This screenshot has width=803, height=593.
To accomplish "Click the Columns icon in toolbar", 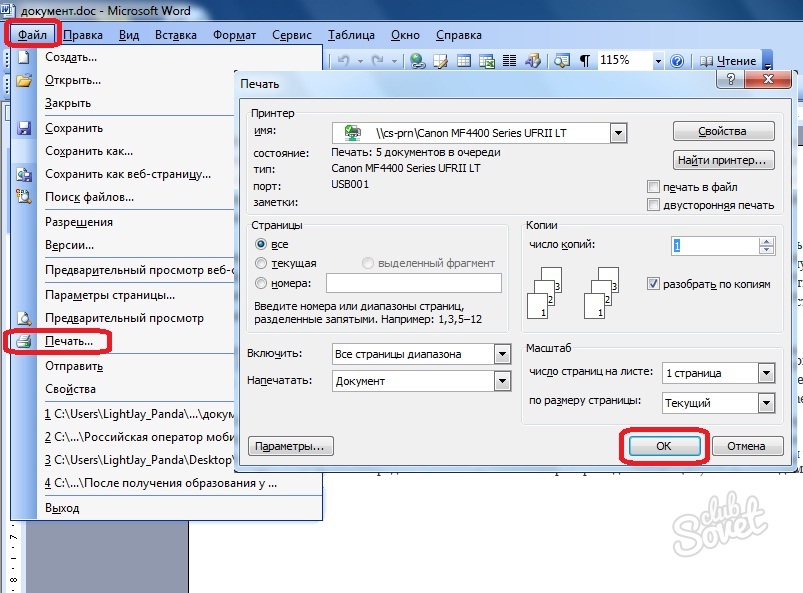I will pyautogui.click(x=509, y=61).
